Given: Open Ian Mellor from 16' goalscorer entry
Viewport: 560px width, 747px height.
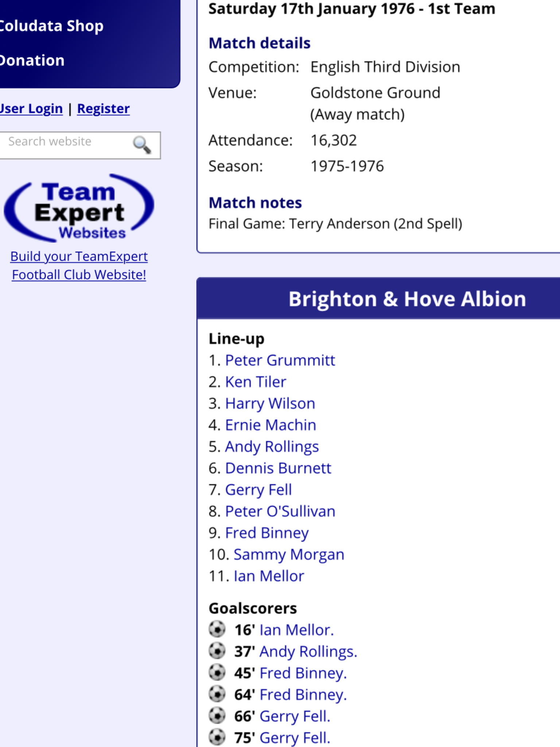Looking at the screenshot, I should coord(297,630).
